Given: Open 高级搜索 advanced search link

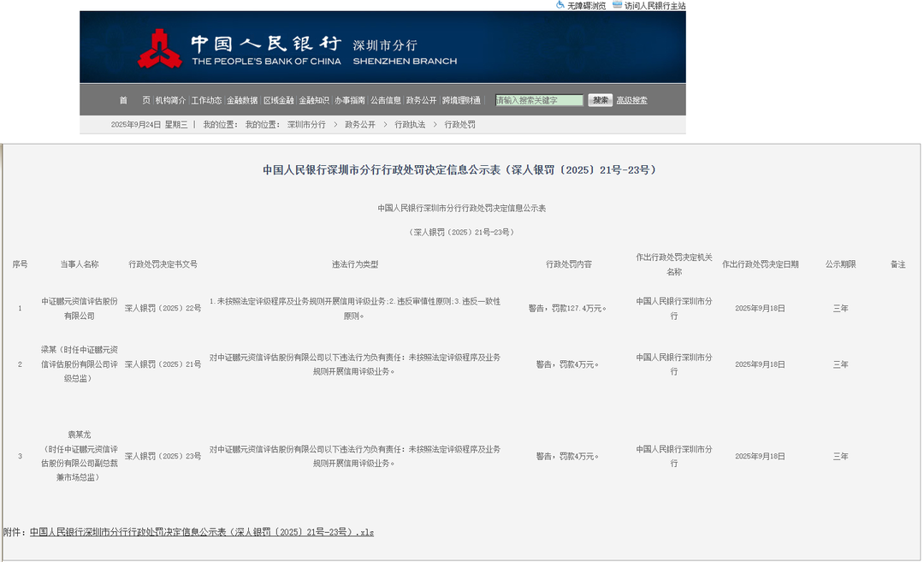Looking at the screenshot, I should [x=632, y=100].
